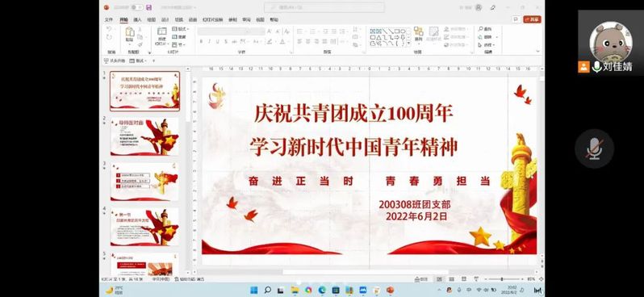The height and width of the screenshot is (297, 644).
Task: Click the zoom slider in status bar
Action: 502,279
